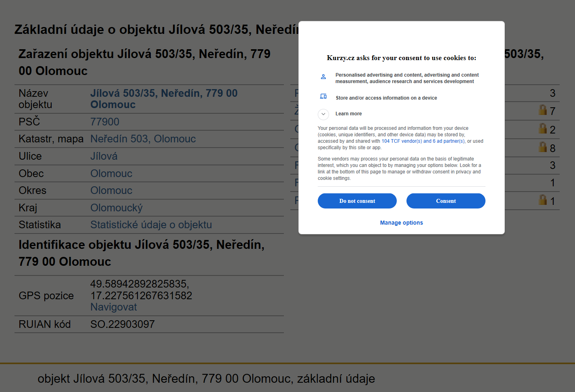Click Do not consent button
The width and height of the screenshot is (575, 392).
357,201
